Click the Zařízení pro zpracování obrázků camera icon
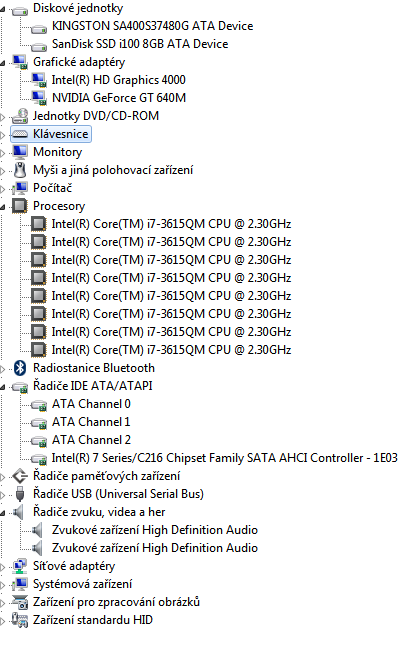Screen dimensions: 409x647 coord(19,602)
